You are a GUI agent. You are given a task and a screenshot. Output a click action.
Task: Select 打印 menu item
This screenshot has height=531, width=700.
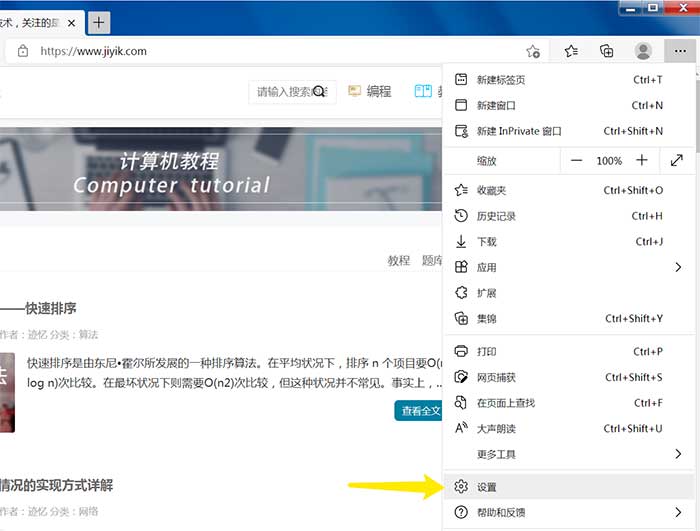point(569,351)
